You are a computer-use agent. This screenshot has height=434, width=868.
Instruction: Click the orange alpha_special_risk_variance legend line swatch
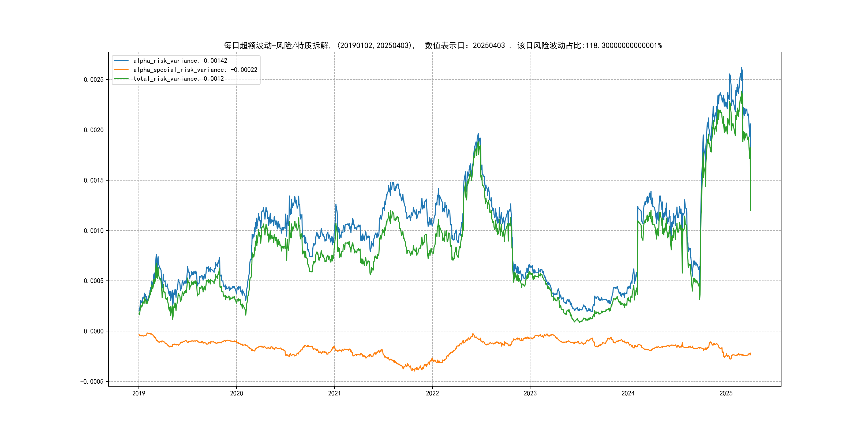click(x=121, y=70)
